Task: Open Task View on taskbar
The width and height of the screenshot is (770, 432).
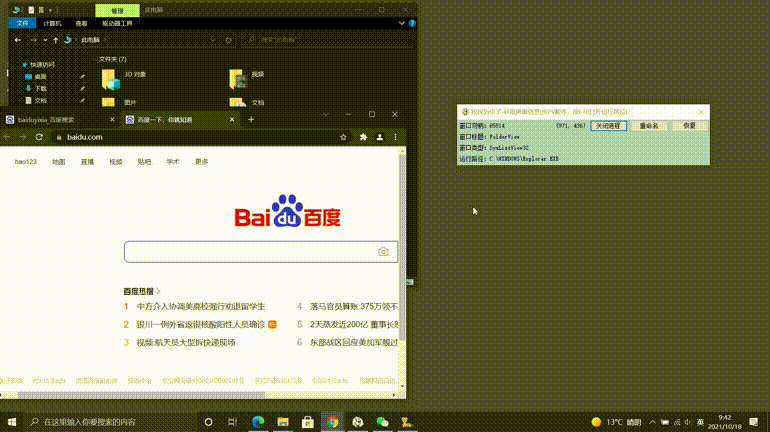Action: point(233,422)
